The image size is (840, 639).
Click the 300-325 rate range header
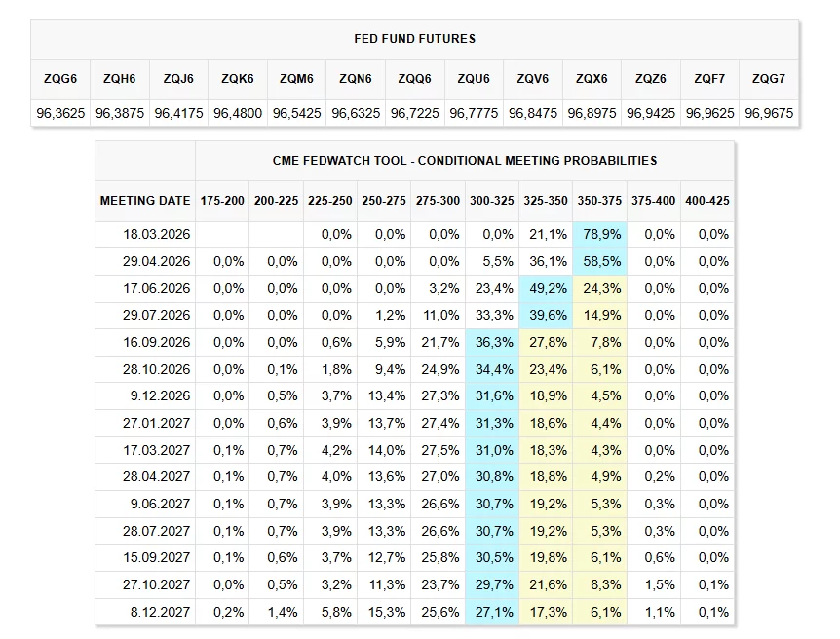tap(492, 201)
